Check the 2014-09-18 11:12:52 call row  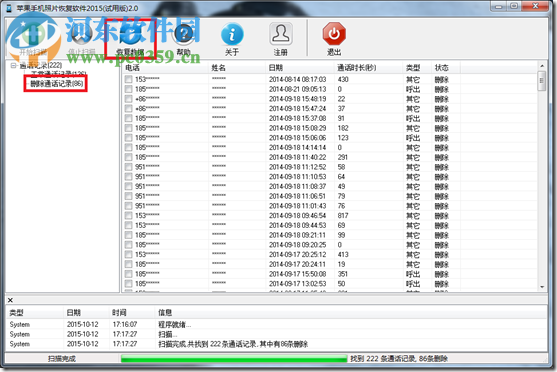(x=129, y=167)
